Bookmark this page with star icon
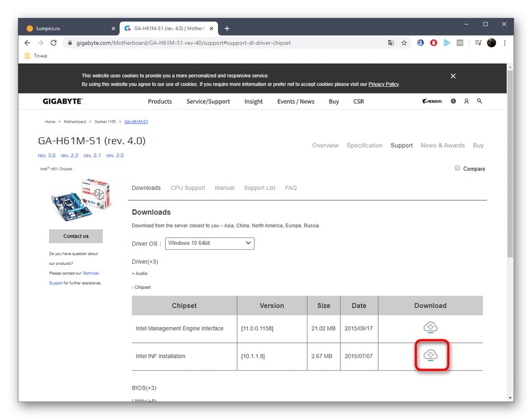 click(404, 43)
